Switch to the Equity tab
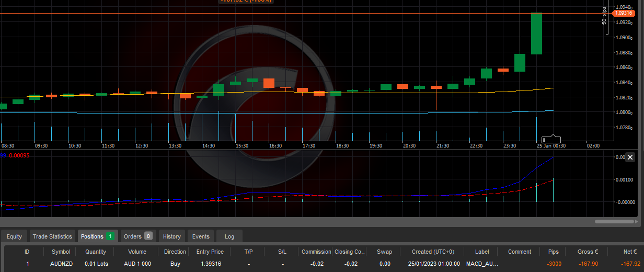This screenshot has height=272, width=644. point(14,236)
